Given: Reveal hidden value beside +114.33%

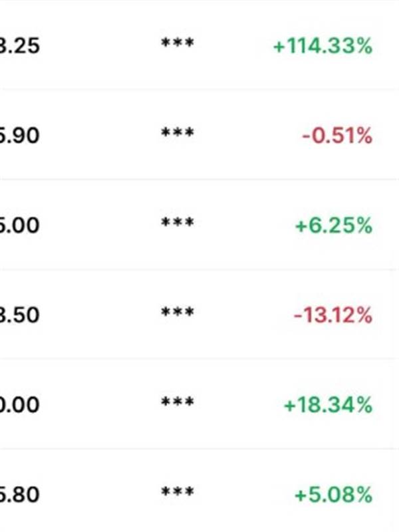Looking at the screenshot, I should (x=178, y=43).
